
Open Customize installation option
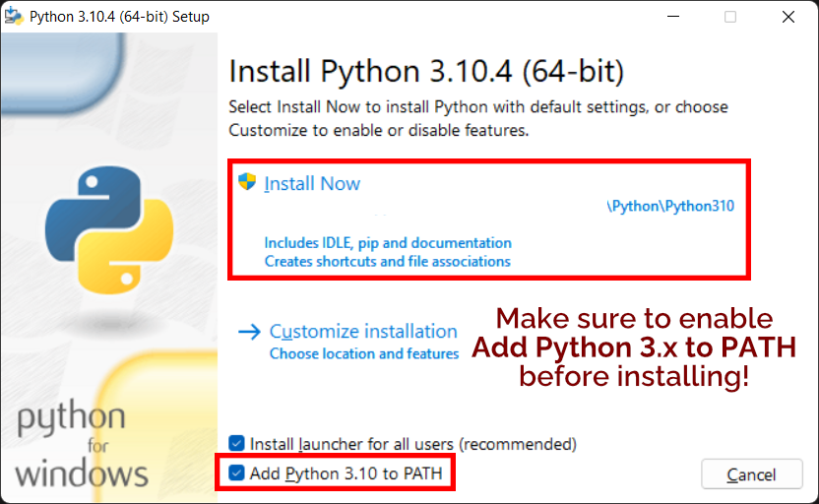pos(363,332)
